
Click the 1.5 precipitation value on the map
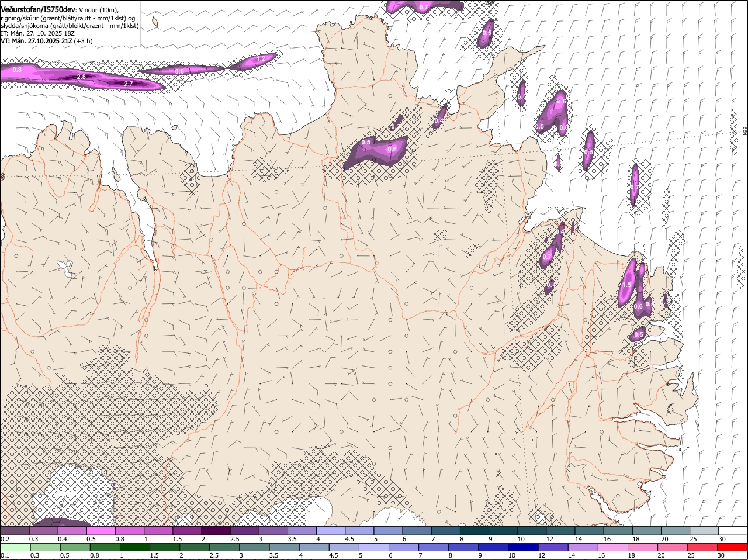tap(626, 285)
